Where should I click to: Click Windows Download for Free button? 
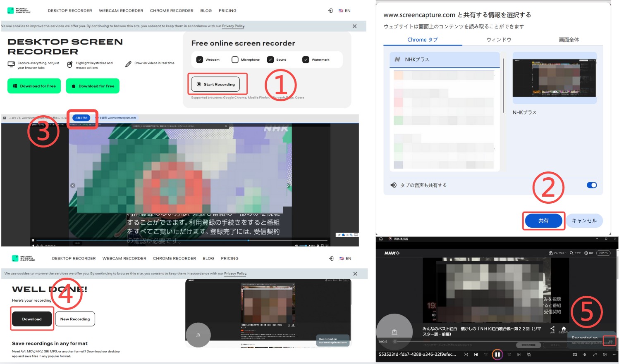coord(34,86)
